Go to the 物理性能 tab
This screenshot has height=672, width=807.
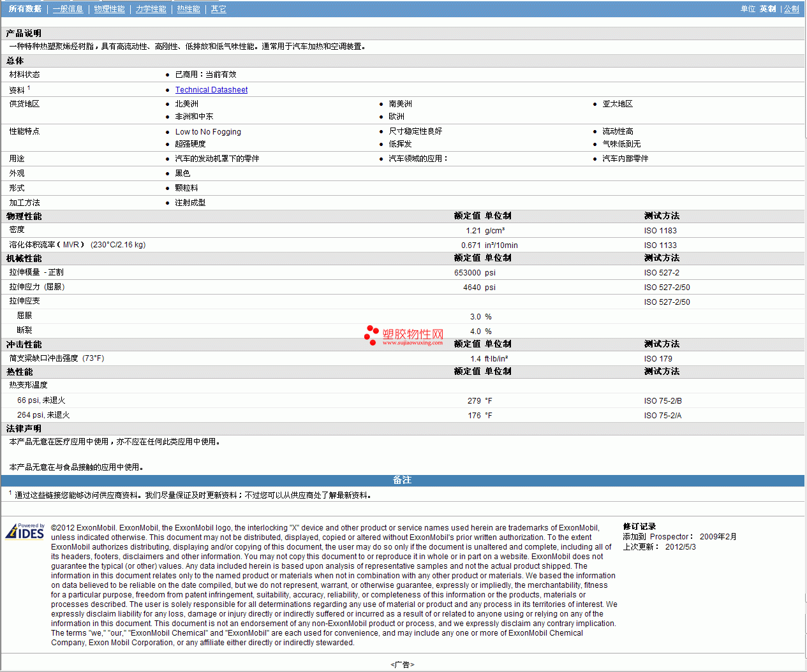[109, 9]
